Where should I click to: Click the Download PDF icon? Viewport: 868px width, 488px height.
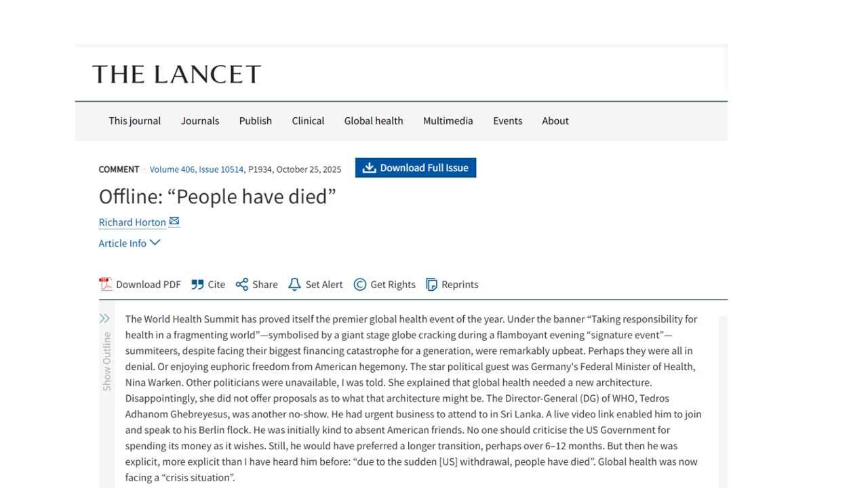[x=105, y=284]
